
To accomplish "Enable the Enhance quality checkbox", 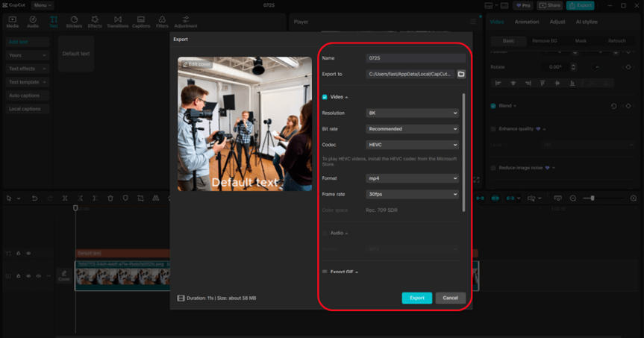I will tap(493, 129).
